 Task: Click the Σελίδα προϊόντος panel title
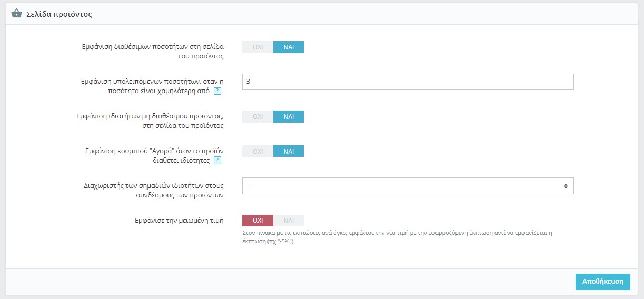pos(59,14)
